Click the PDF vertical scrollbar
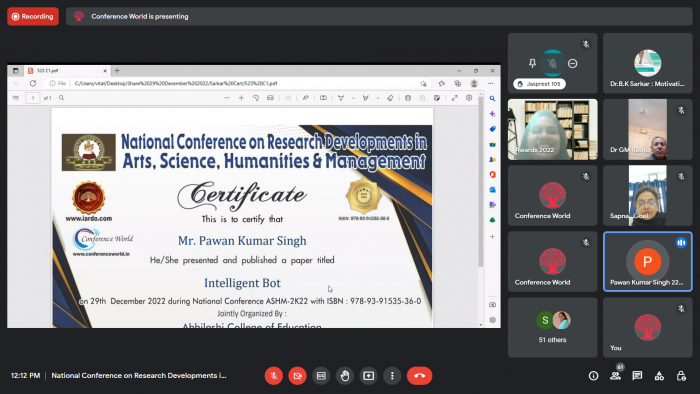Image resolution: width=700 pixels, height=394 pixels. 481,210
